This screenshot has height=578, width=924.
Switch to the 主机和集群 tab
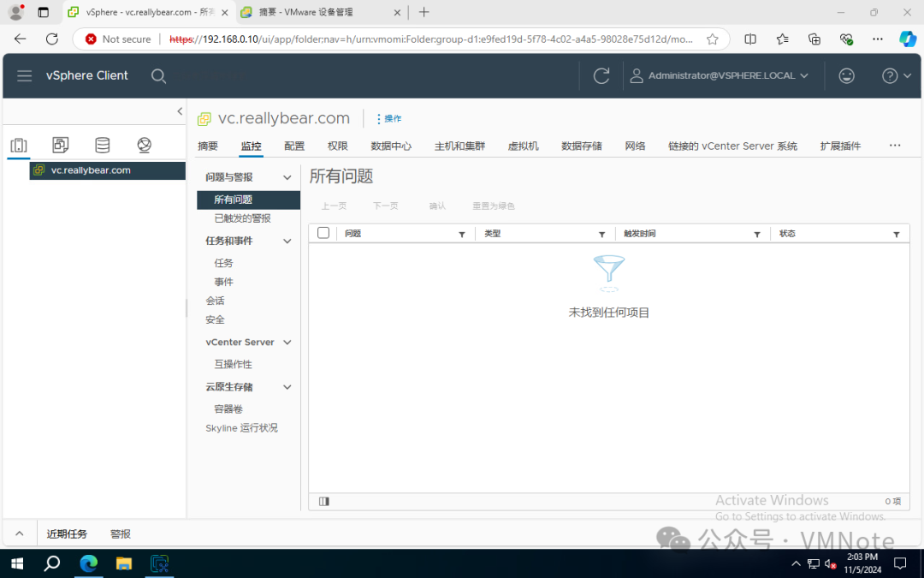point(459,146)
